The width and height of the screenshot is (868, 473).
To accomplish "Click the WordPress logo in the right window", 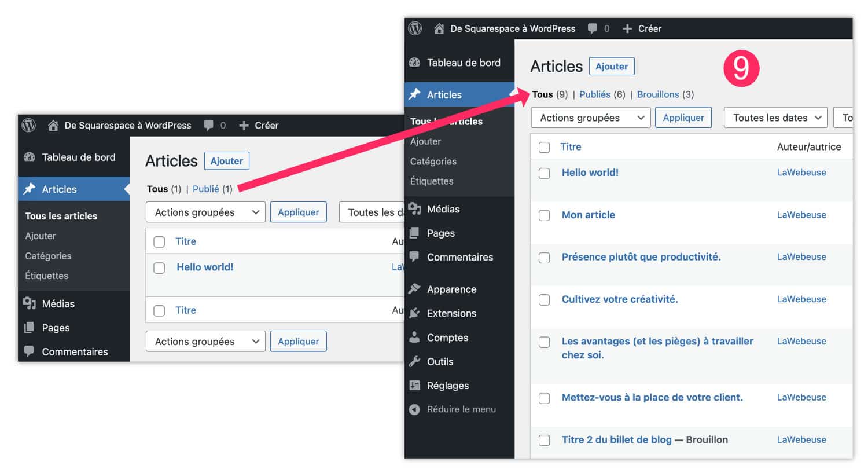I will click(415, 28).
